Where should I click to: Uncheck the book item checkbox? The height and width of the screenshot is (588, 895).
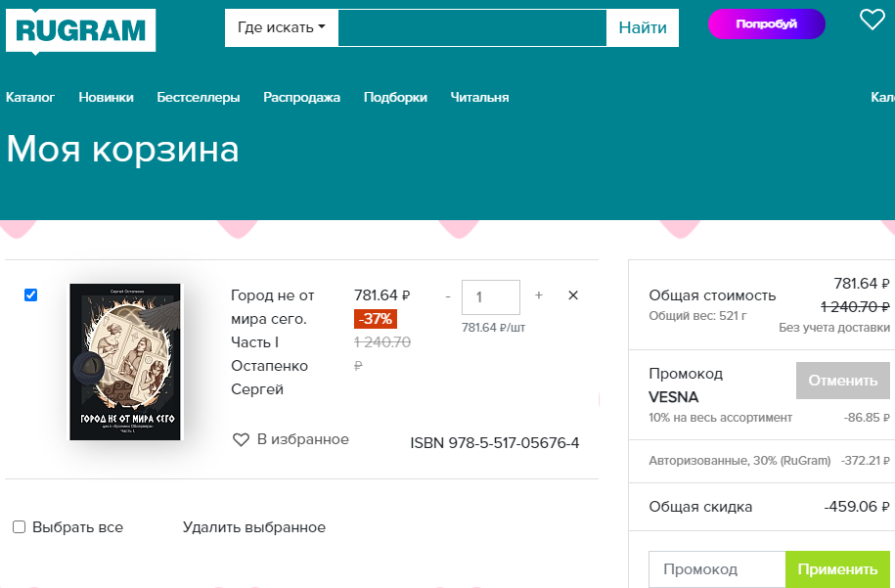[31, 294]
